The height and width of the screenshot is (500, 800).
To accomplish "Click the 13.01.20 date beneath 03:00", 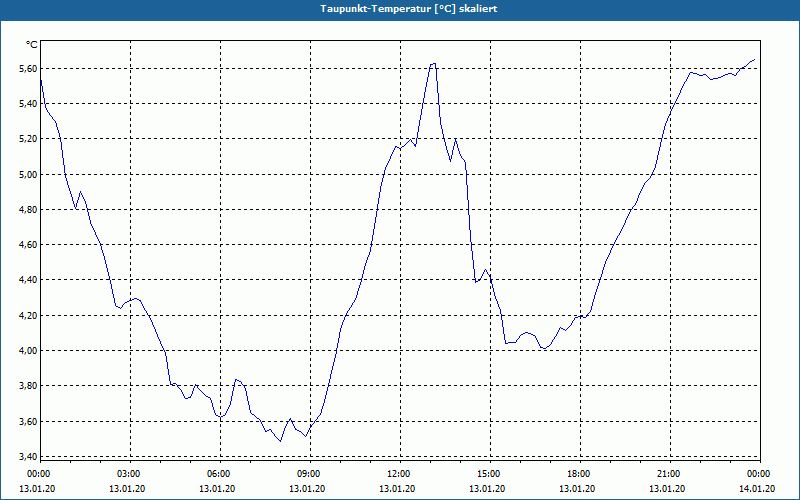I will pyautogui.click(x=127, y=489).
